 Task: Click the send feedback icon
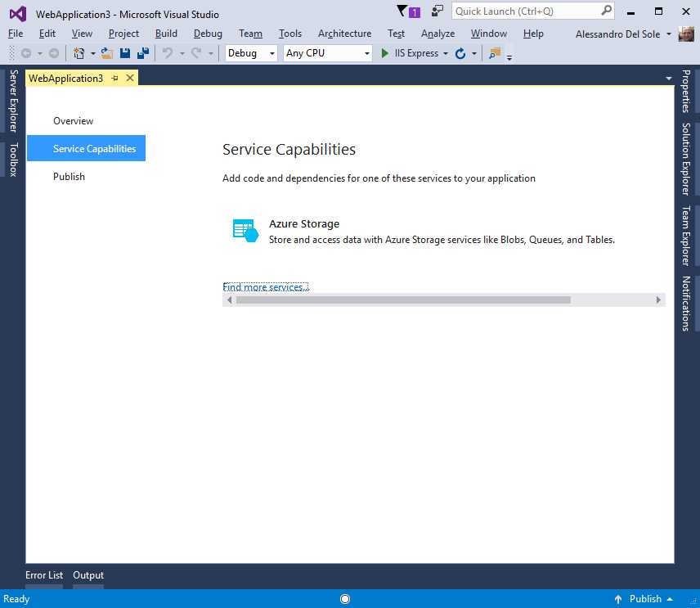437,11
